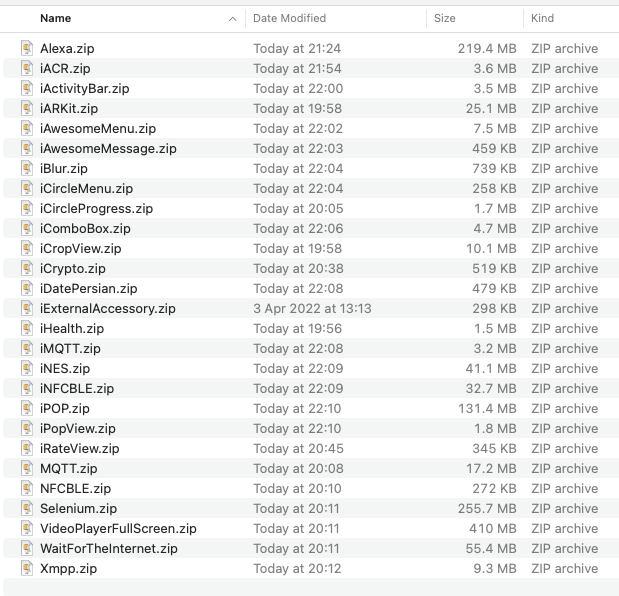The height and width of the screenshot is (596, 619).
Task: Select the iExternalAccessory.zip file name
Action: click(107, 308)
